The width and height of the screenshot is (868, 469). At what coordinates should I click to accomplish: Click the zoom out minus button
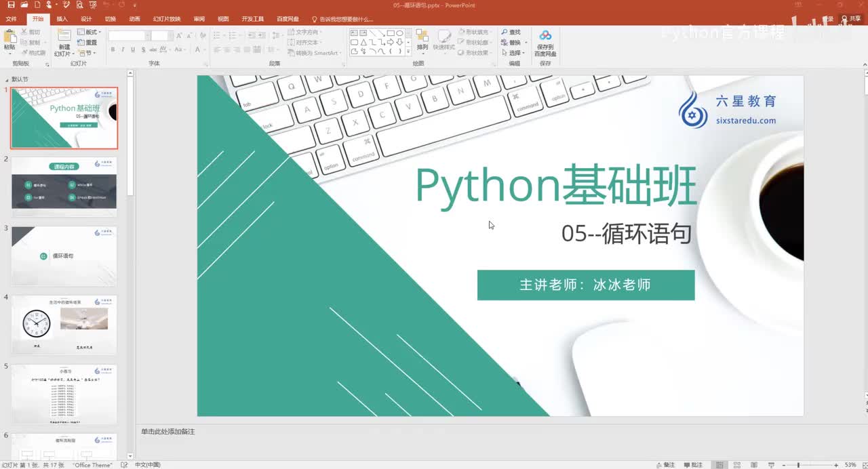click(x=783, y=465)
